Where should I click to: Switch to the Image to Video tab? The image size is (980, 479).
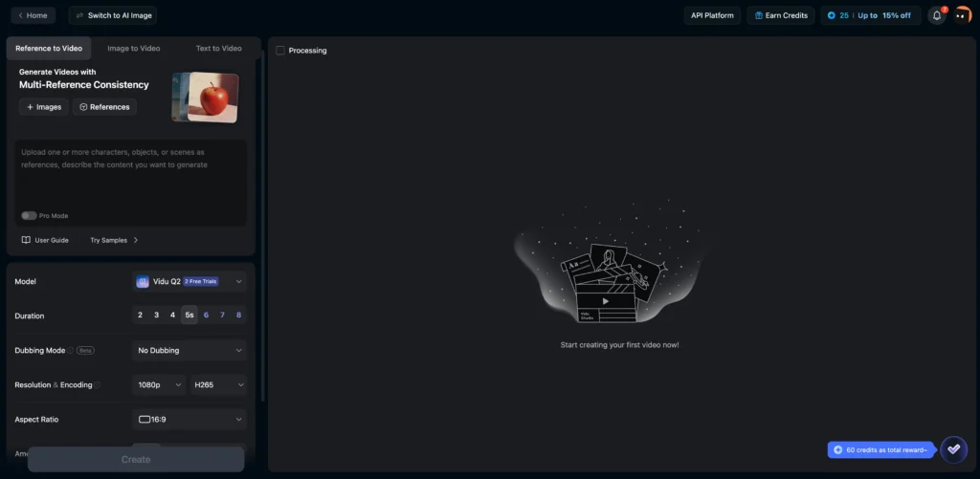(x=133, y=48)
